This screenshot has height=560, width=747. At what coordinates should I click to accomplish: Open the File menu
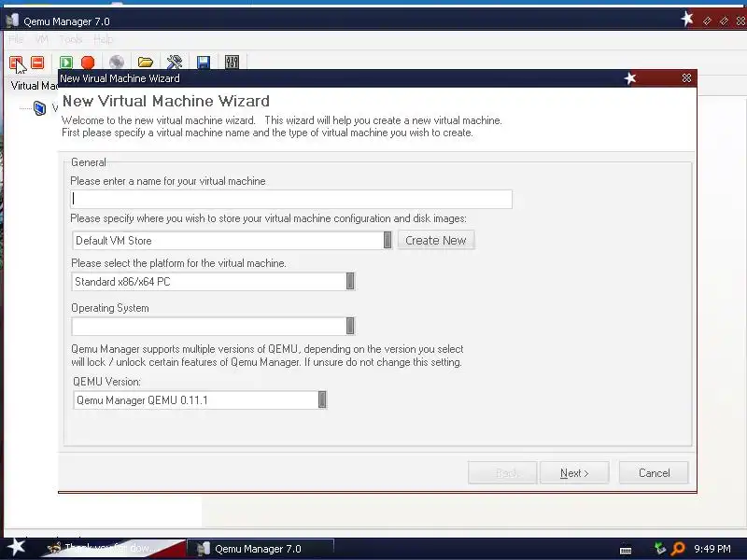16,39
